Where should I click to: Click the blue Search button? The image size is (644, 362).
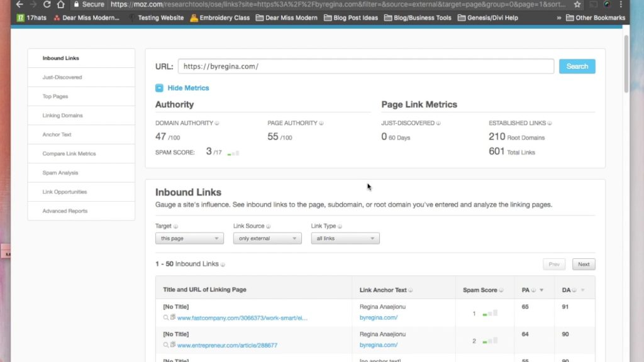(577, 67)
